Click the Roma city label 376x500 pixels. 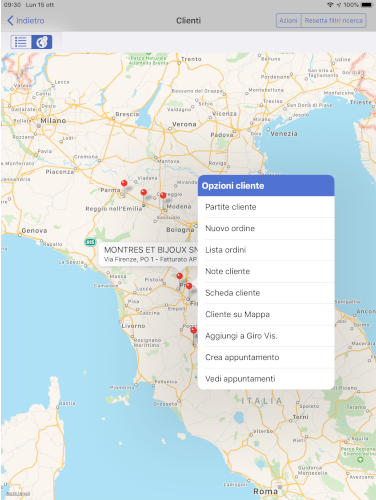(x=265, y=491)
